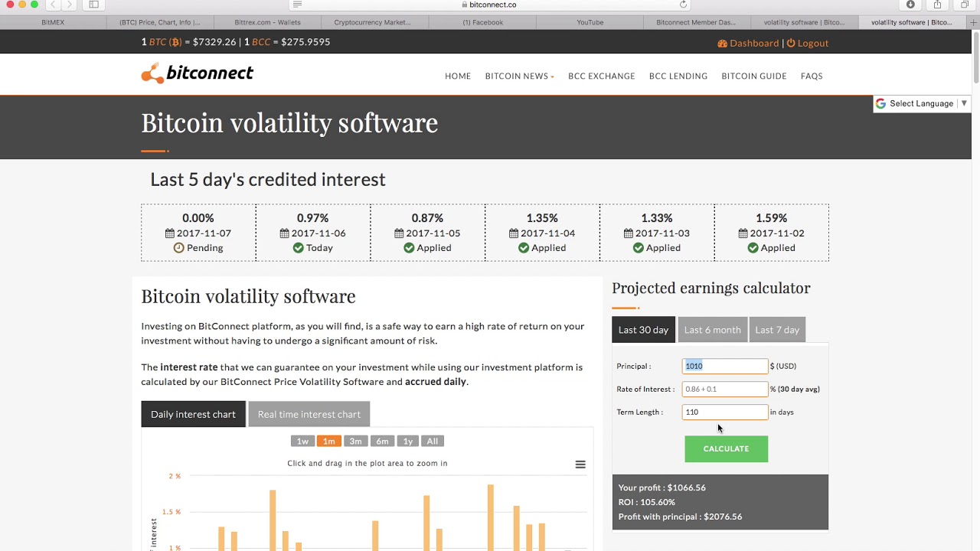Switch to the Facebook browser tab
980x551 pixels.
(482, 22)
